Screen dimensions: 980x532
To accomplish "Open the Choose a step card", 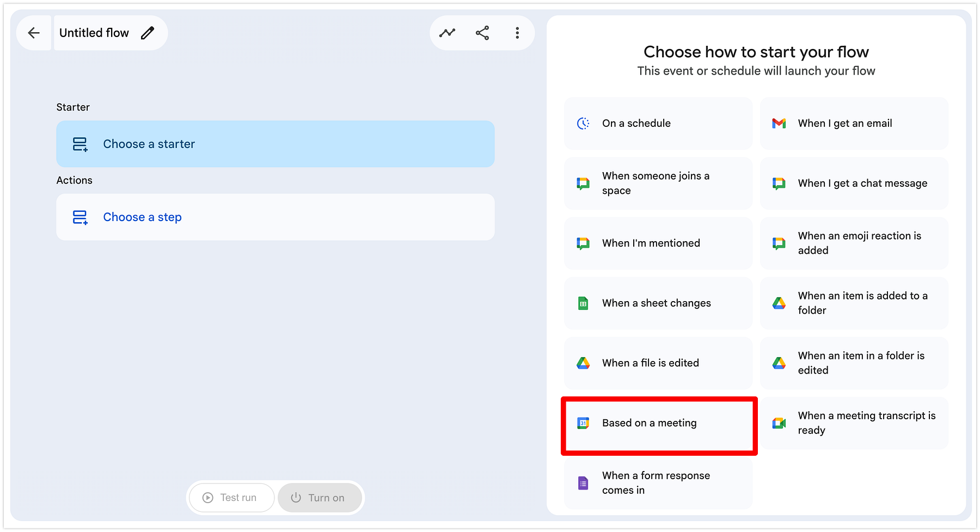I will (x=275, y=217).
